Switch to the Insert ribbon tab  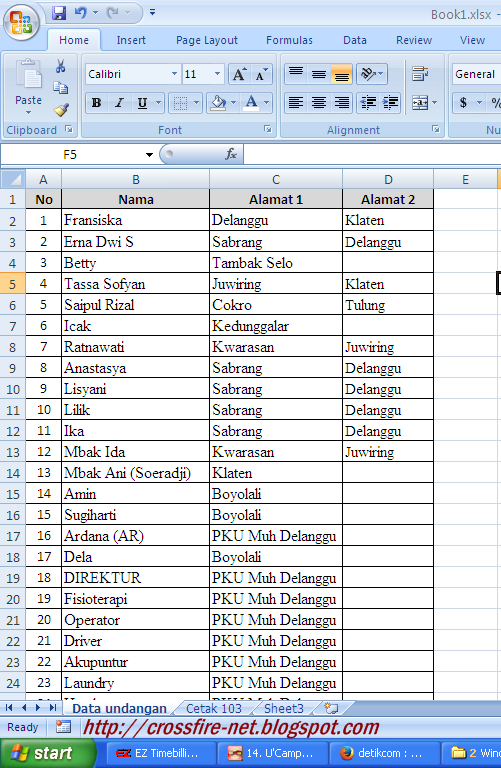pyautogui.click(x=131, y=40)
